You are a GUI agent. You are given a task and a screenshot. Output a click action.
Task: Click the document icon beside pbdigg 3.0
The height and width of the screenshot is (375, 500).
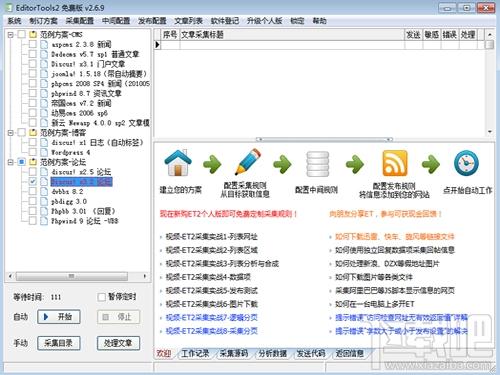(44, 201)
